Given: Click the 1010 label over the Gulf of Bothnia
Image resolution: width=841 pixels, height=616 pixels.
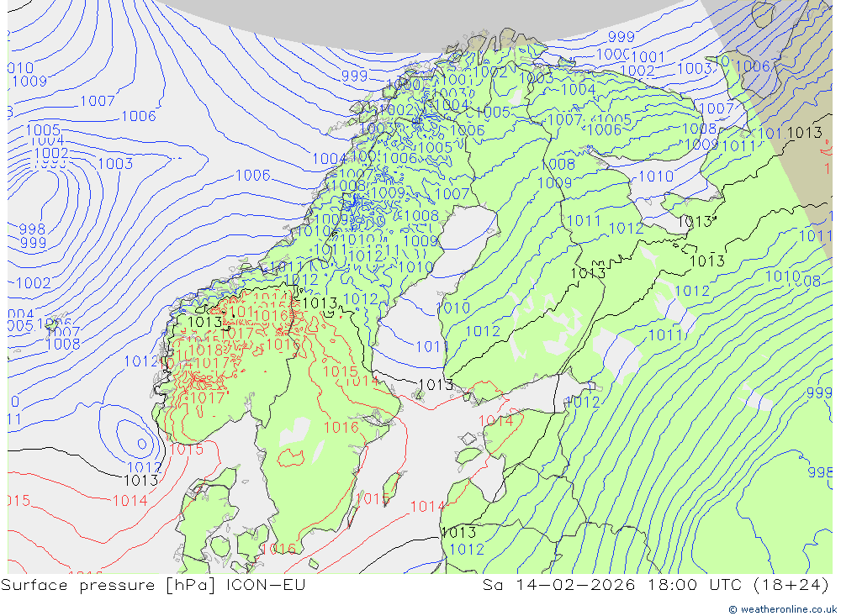Looking at the screenshot, I should [x=452, y=308].
